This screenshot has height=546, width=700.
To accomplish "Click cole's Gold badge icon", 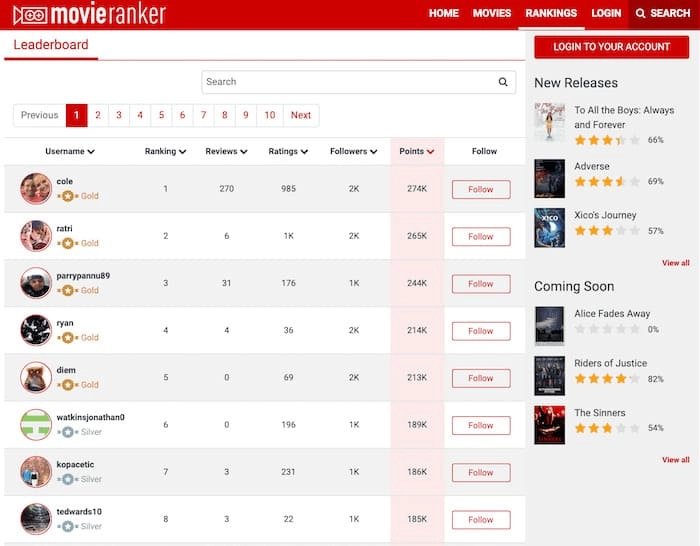I will click(x=67, y=196).
